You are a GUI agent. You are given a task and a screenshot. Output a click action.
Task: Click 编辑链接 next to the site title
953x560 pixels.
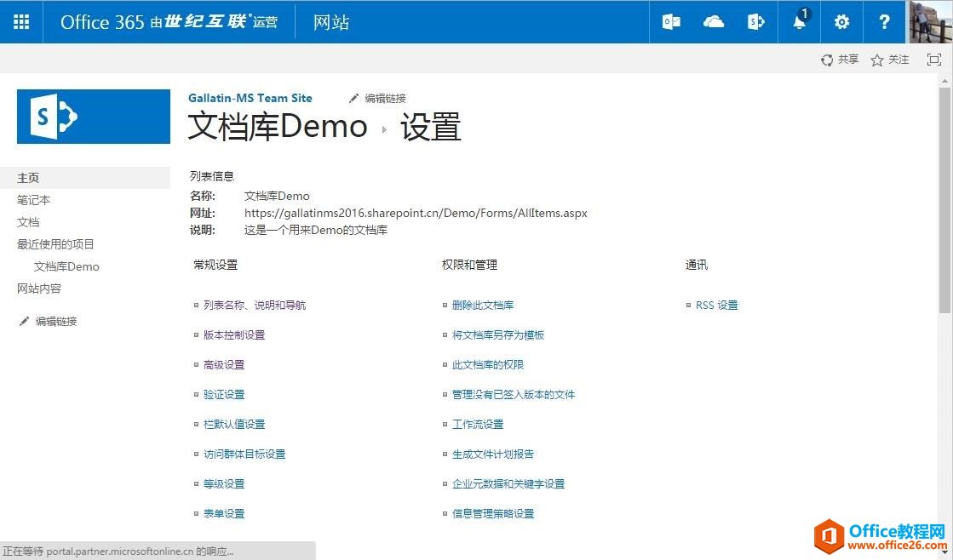pyautogui.click(x=385, y=99)
